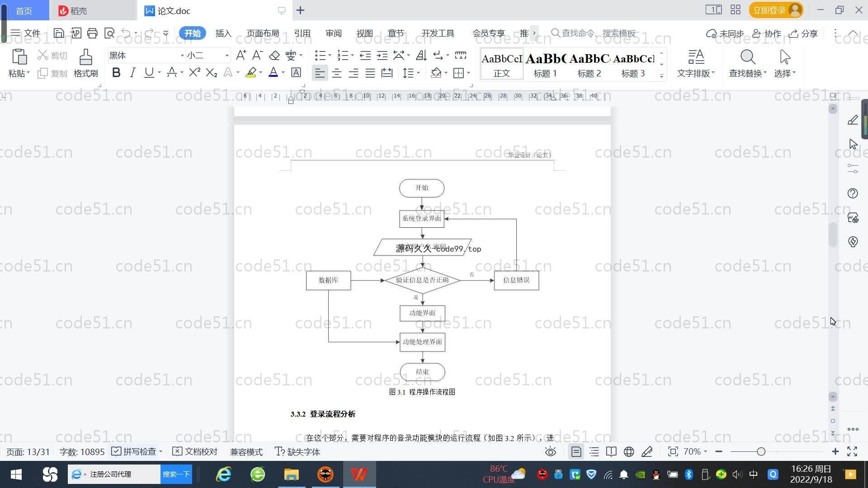Screen dimensions: 868x488
Task: Open Find and Replace tool
Action: 748,63
